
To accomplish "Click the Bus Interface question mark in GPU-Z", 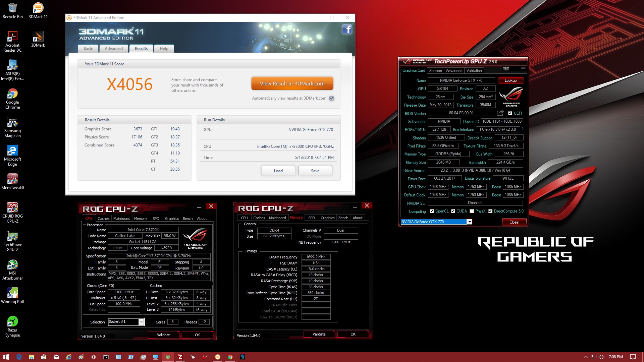I will (x=522, y=129).
